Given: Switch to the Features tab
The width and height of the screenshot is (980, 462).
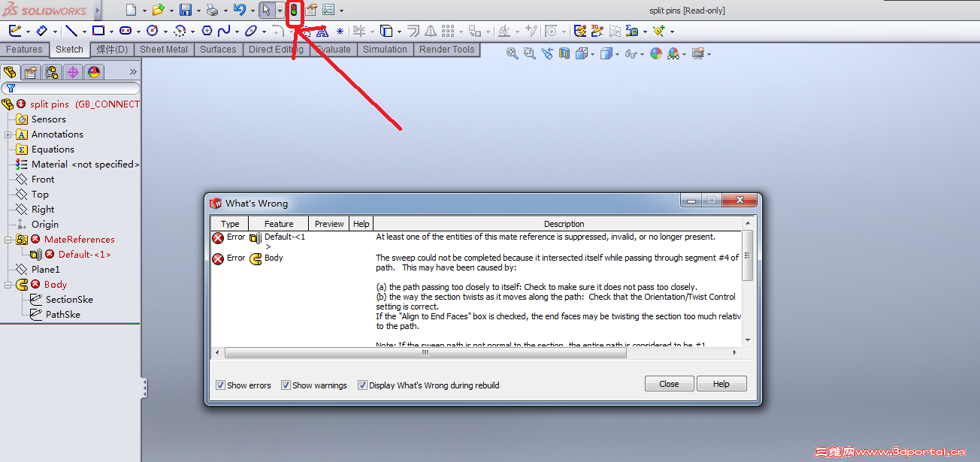Looking at the screenshot, I should (x=25, y=50).
